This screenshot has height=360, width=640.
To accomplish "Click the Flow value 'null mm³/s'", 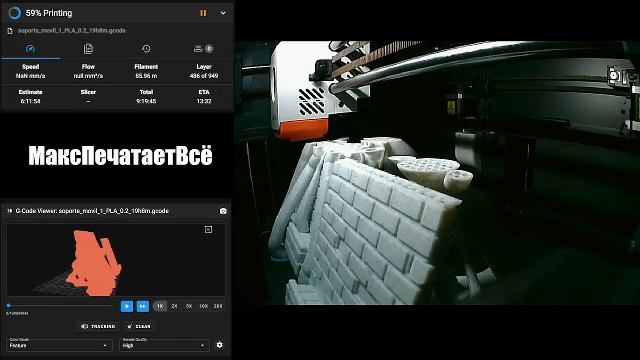I will [88, 76].
